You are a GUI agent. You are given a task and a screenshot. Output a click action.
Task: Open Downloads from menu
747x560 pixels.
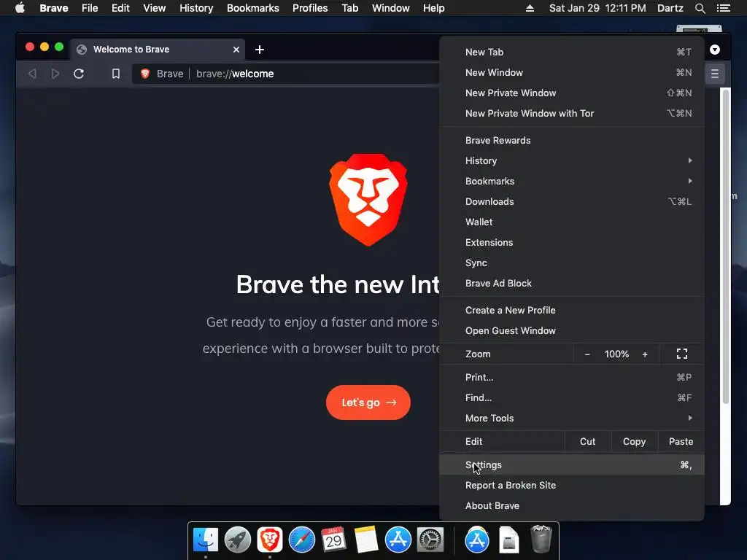tap(572, 202)
